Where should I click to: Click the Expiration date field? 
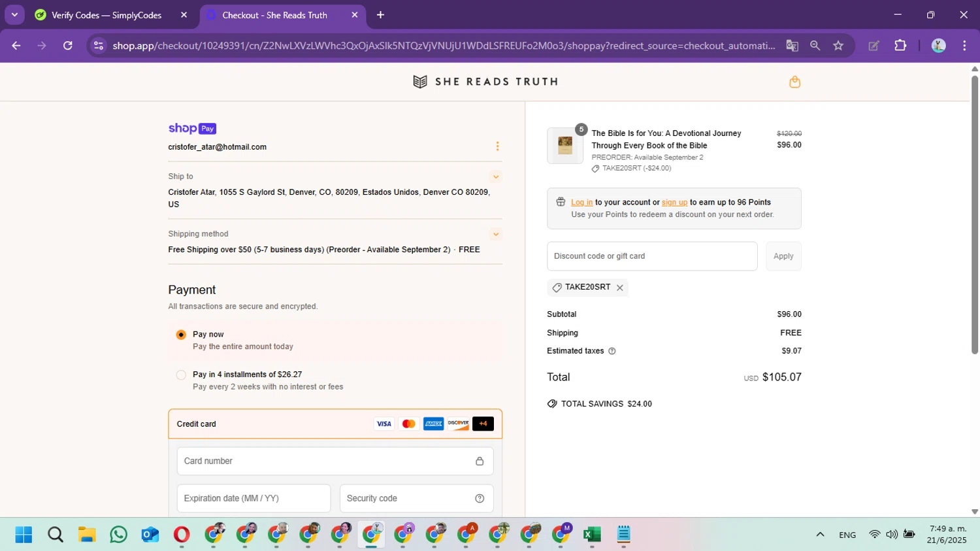coord(253,499)
